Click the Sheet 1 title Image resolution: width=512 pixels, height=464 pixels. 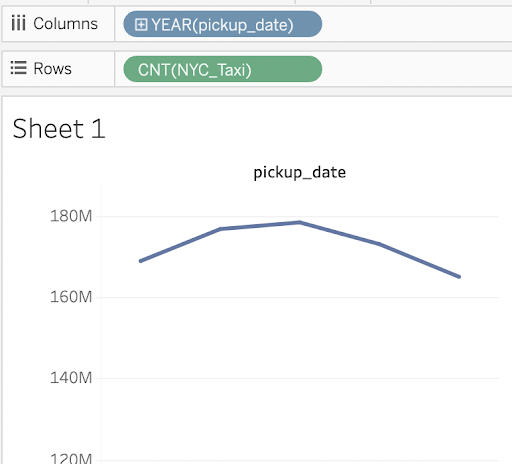(x=59, y=129)
